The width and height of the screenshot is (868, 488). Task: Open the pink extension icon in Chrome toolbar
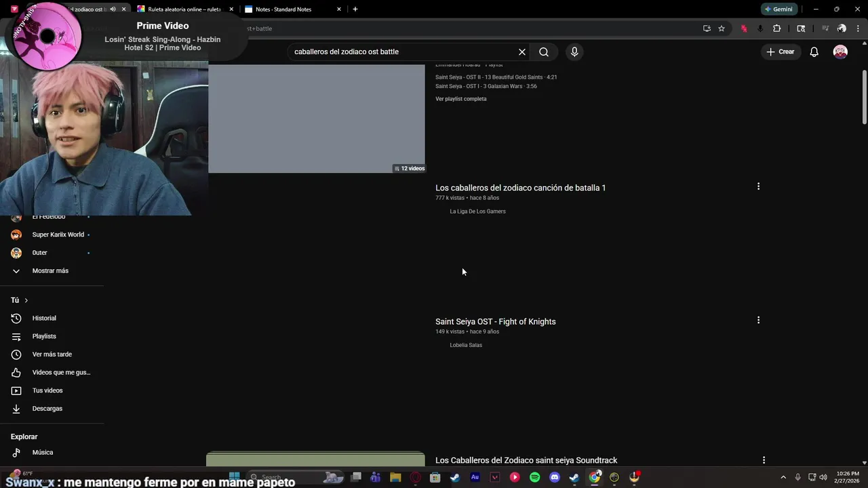(744, 28)
